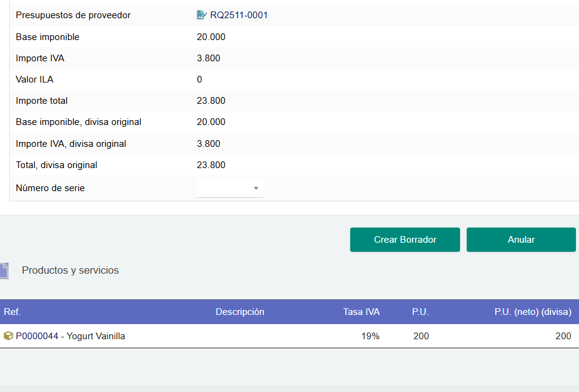Click the Importe total value 23.800
This screenshot has width=579, height=392.
point(211,101)
